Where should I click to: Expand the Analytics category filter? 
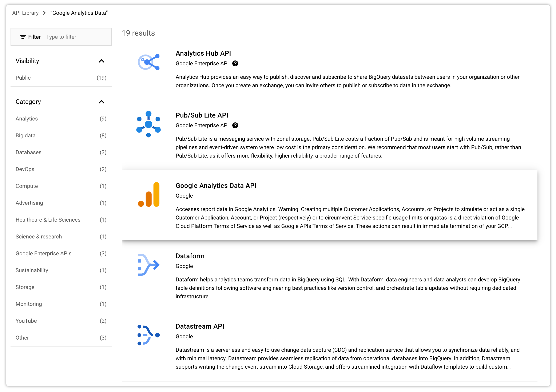(27, 119)
